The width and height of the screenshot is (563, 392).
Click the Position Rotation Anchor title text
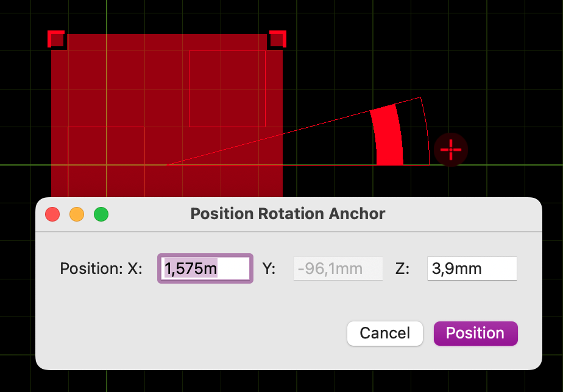[287, 214]
